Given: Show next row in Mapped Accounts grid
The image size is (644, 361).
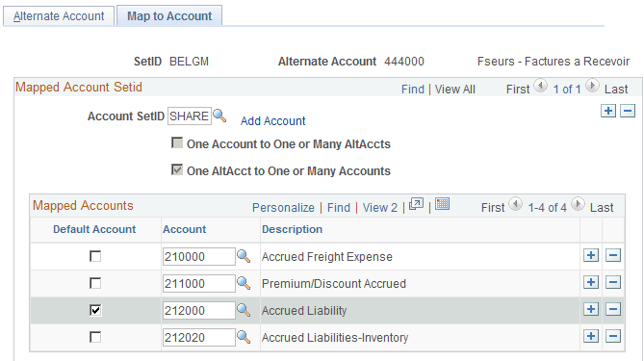Looking at the screenshot, I should (x=578, y=204).
